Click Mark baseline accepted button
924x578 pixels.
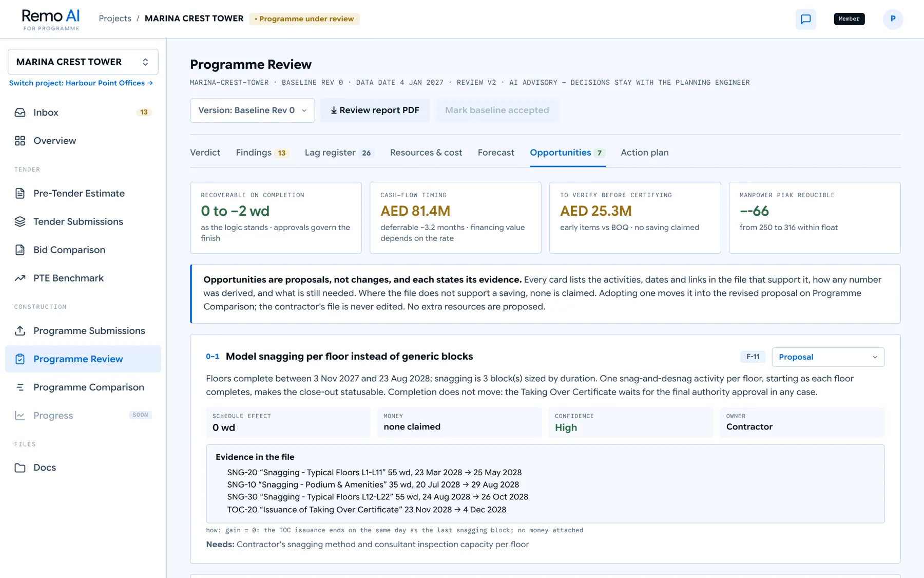(496, 110)
